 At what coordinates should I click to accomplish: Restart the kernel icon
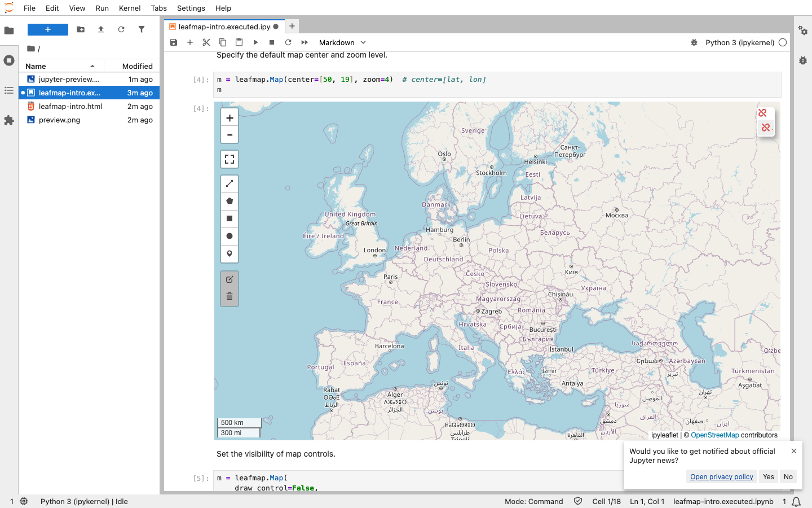pyautogui.click(x=288, y=42)
